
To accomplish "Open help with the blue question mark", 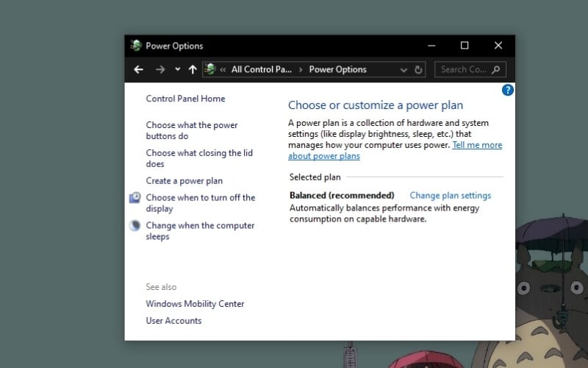I will [507, 90].
